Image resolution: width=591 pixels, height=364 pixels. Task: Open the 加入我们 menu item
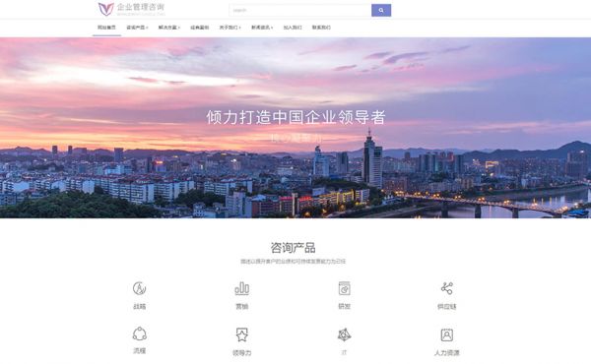[x=293, y=28]
